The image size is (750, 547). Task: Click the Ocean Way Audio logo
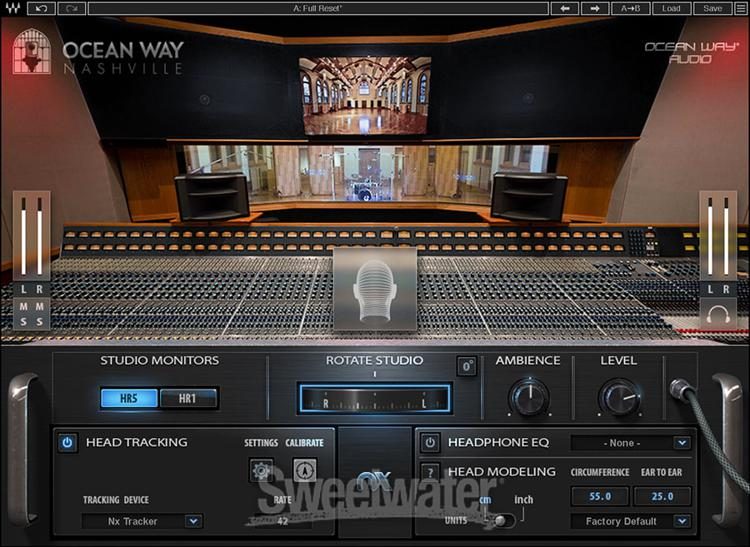click(x=691, y=53)
